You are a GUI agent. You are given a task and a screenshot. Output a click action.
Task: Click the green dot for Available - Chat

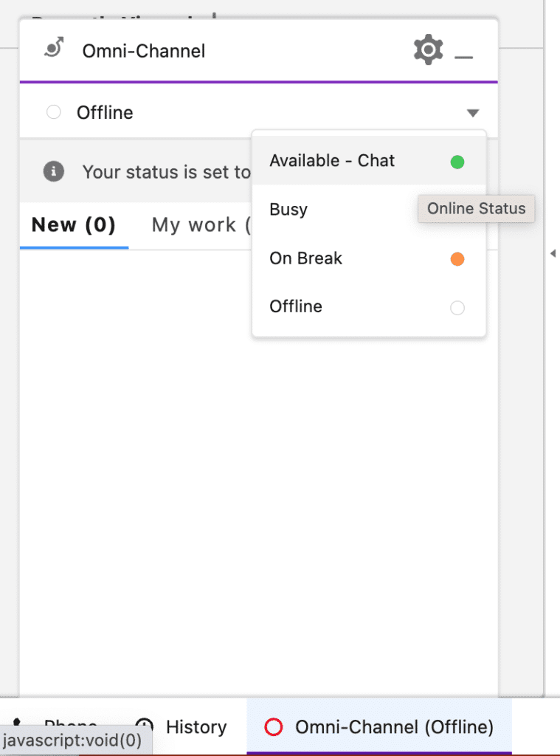tap(457, 162)
